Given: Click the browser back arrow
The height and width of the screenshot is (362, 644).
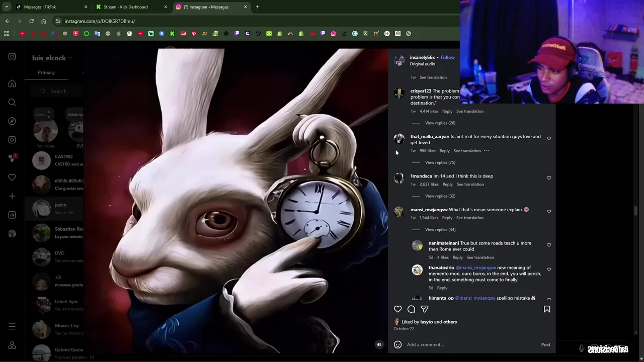Looking at the screenshot, I should [7, 21].
